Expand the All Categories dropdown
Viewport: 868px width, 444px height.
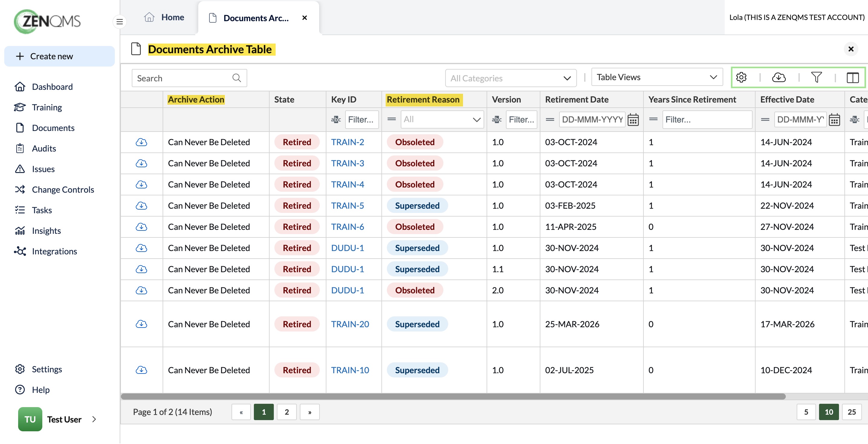[510, 78]
